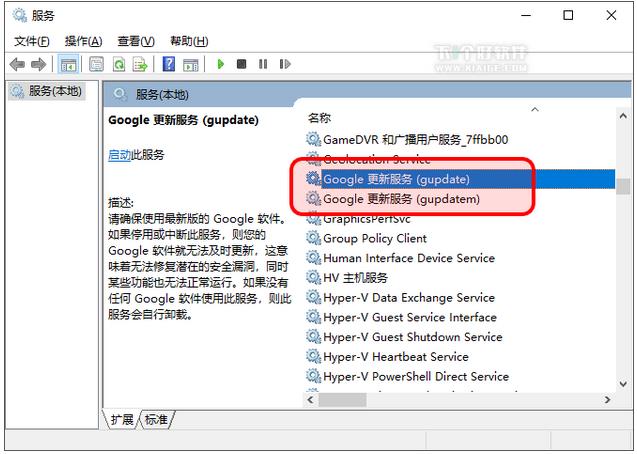Viewport: 637px width, 454px height.
Task: Click the 启动 link to start the service
Action: tap(119, 155)
